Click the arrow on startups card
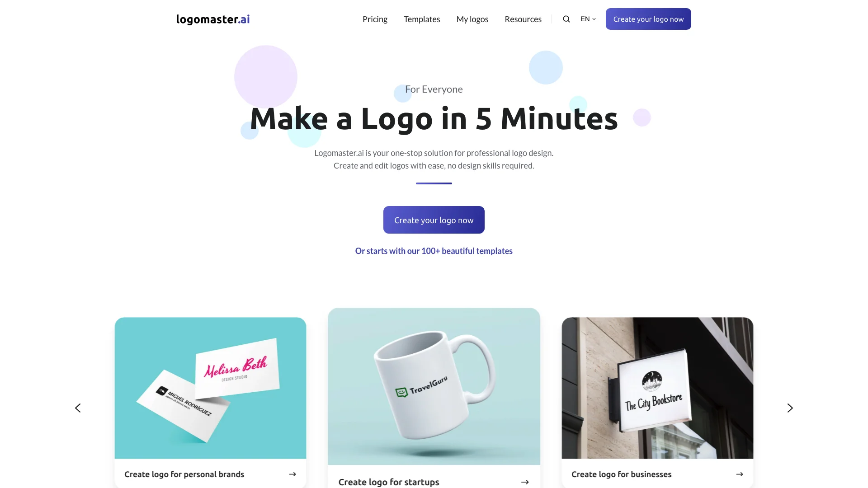Screen dimensions: 868x488 point(524,482)
